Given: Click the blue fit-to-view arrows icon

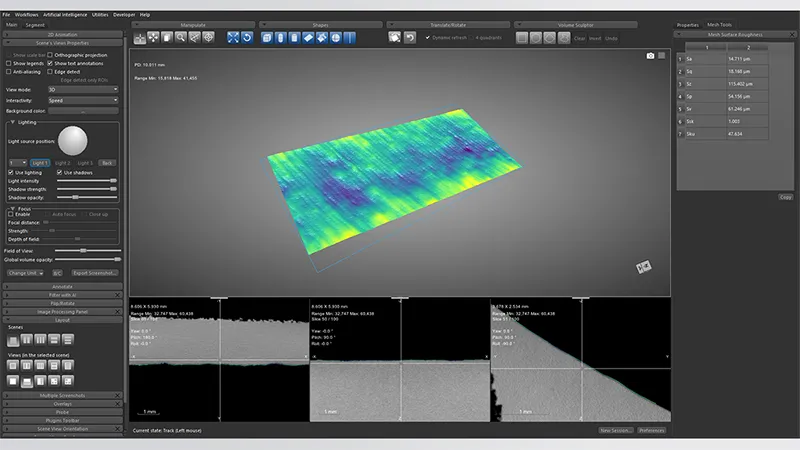Looking at the screenshot, I should (233, 38).
